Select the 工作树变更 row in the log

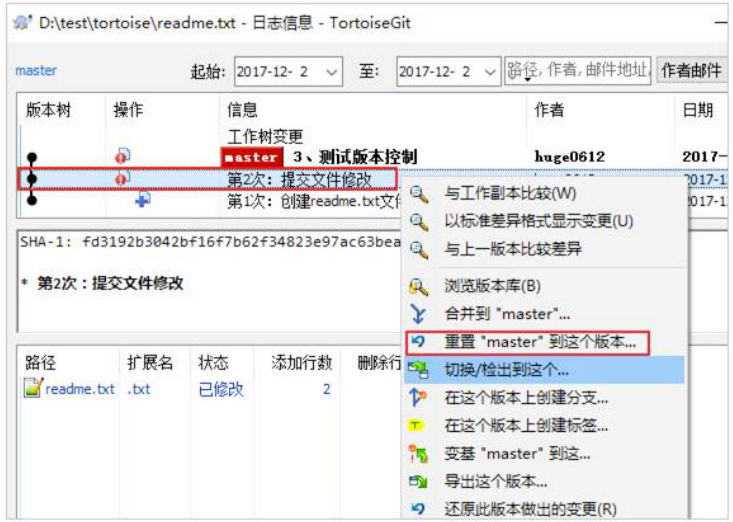[x=265, y=136]
